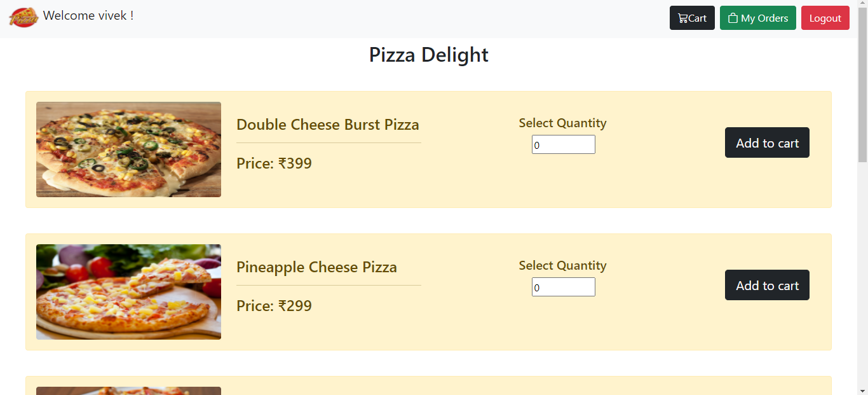Click the Double Cheese Burst Pizza title
This screenshot has height=395, width=868.
point(328,125)
